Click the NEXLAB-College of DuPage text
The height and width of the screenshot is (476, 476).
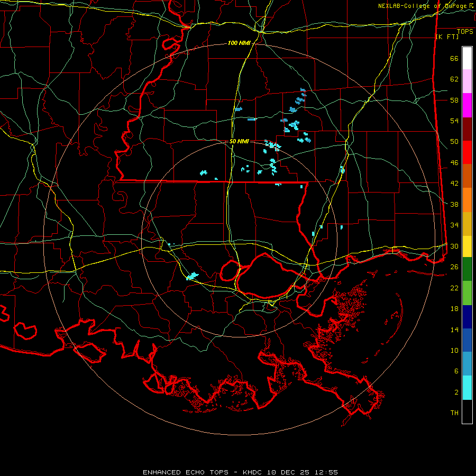click(x=422, y=6)
